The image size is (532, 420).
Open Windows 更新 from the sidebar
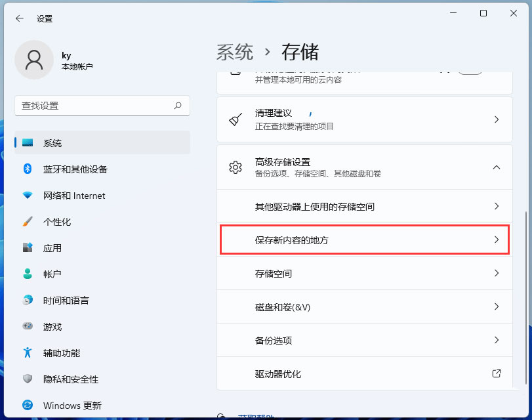[66, 406]
